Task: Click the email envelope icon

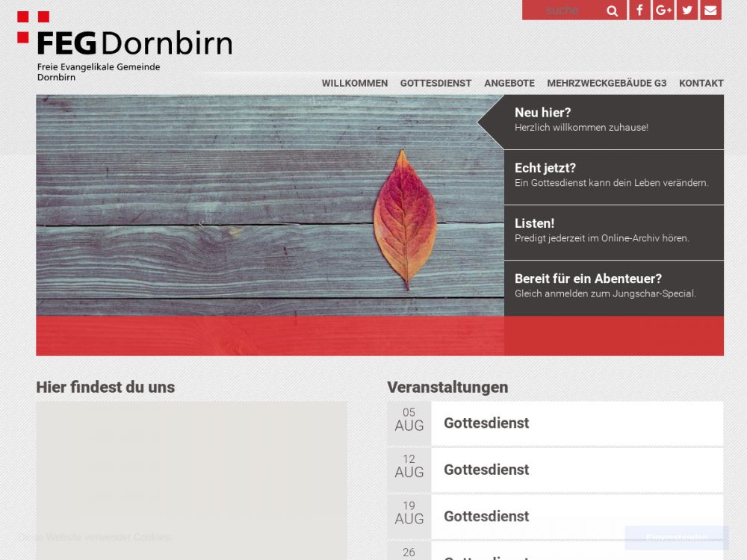Action: (710, 10)
